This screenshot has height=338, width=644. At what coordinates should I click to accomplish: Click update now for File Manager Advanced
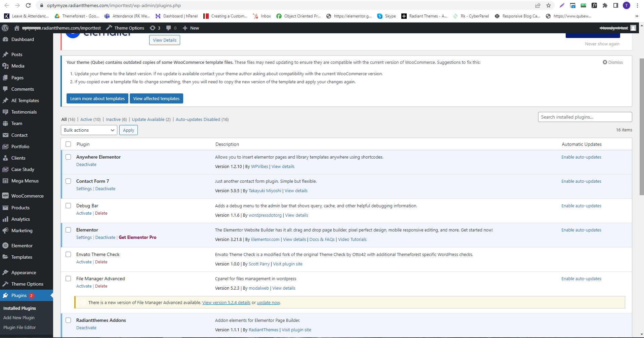pos(268,302)
